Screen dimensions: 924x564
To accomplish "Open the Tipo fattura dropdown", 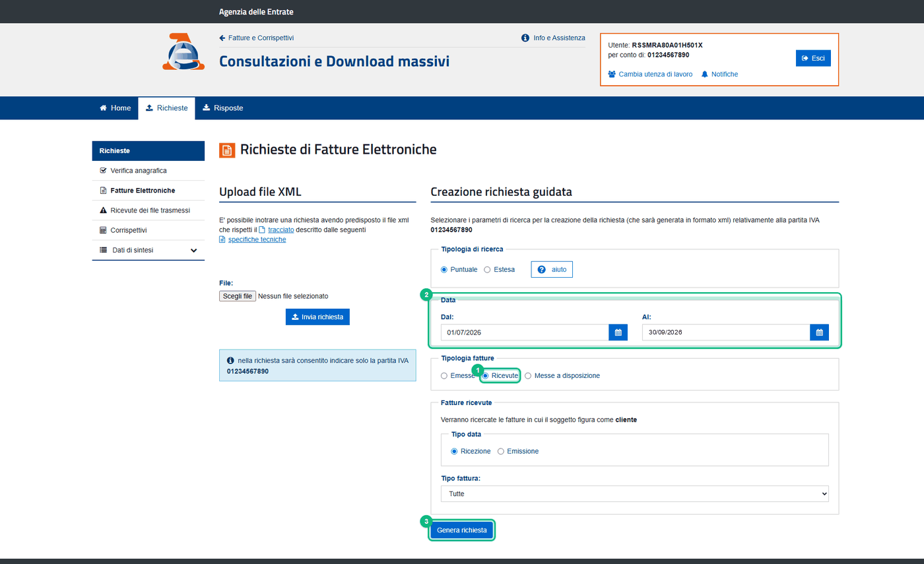I will (634, 493).
